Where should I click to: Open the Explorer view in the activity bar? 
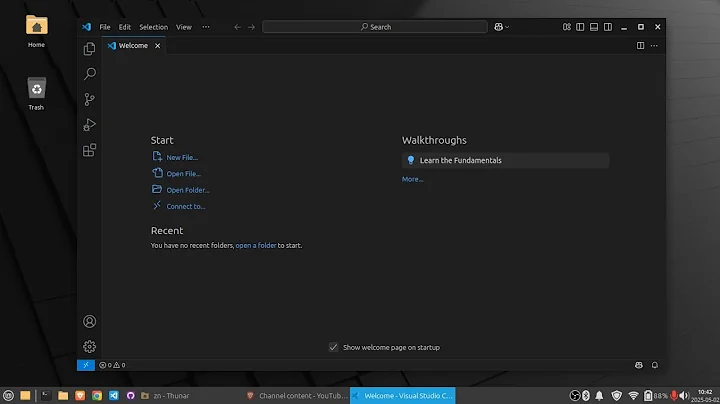[x=90, y=49]
